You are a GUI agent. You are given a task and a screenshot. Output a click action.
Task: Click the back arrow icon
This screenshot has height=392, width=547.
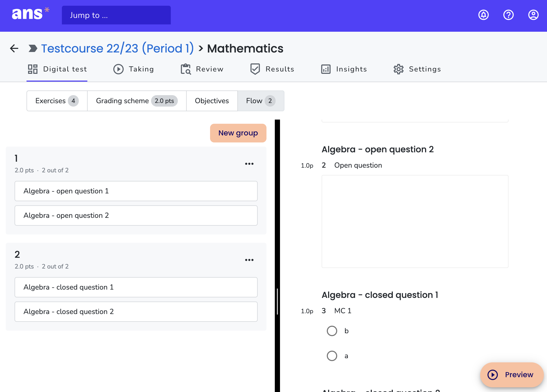coord(14,48)
